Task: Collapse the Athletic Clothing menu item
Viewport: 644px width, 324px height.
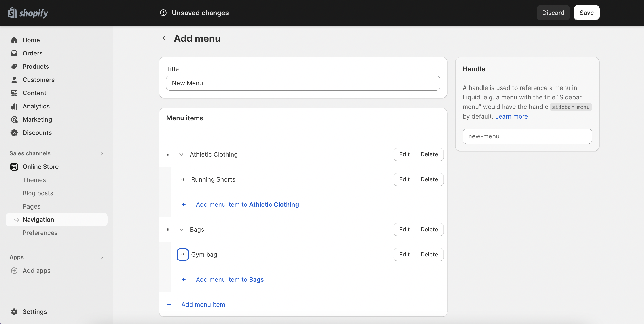Action: [181, 154]
